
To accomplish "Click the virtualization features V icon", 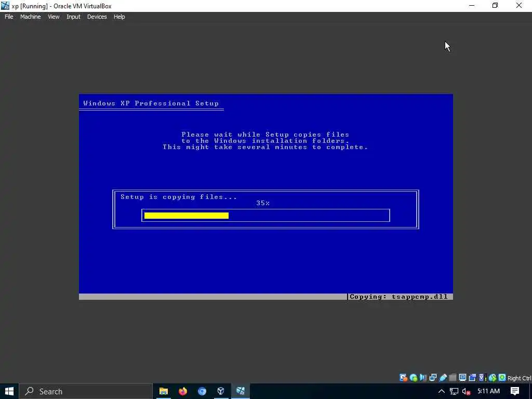I will [x=482, y=378].
